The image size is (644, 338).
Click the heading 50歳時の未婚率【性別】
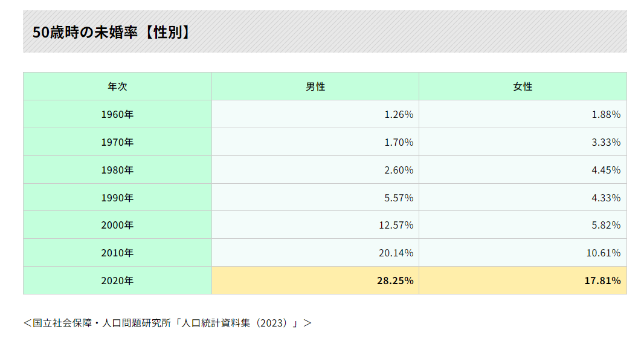point(112,32)
